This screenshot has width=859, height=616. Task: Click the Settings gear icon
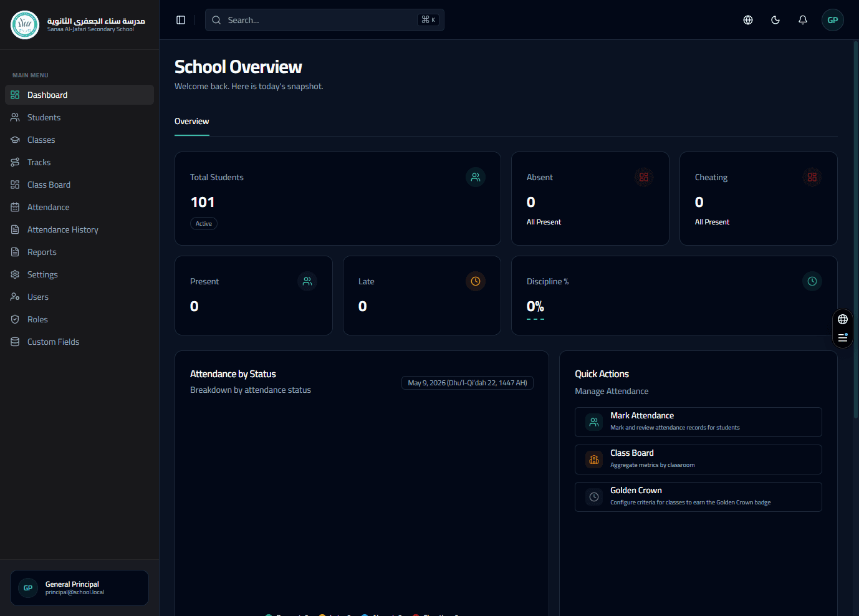click(x=15, y=274)
